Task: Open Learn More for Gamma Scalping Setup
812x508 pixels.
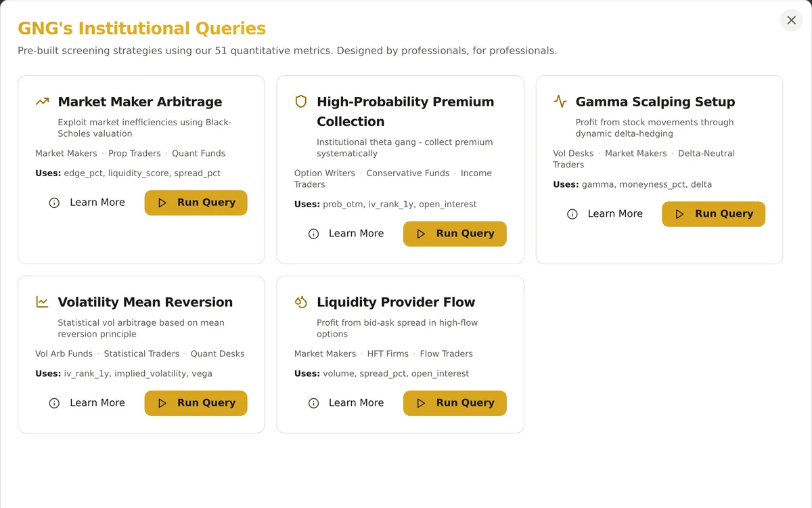Action: [x=604, y=214]
